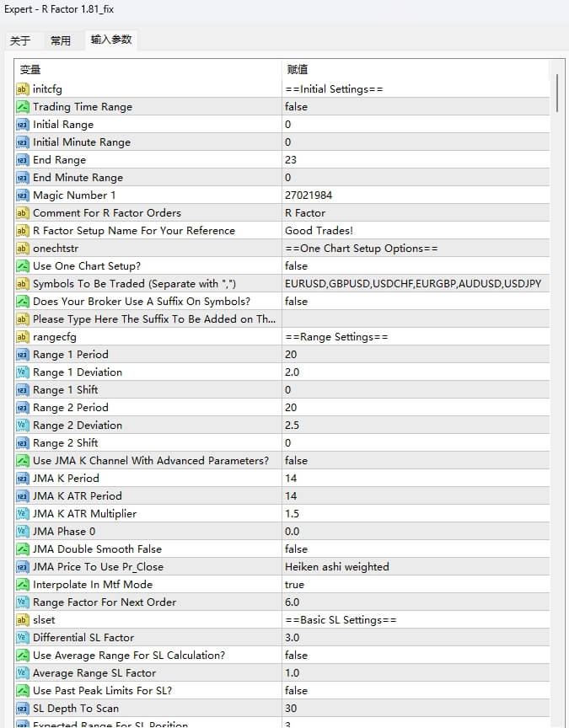Image resolution: width=569 pixels, height=728 pixels.
Task: Toggle Use One Chart Setup? false value
Action: [x=416, y=266]
